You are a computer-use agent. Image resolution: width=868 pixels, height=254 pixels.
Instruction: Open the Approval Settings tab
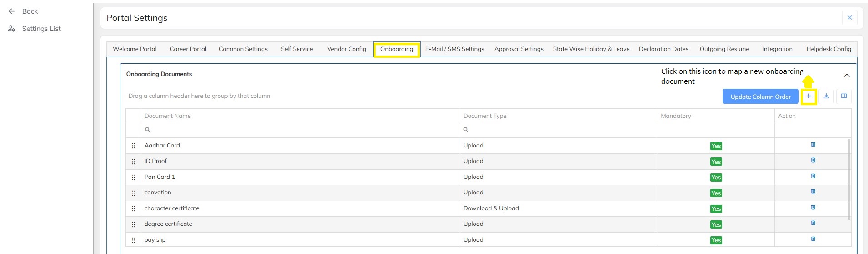tap(519, 49)
